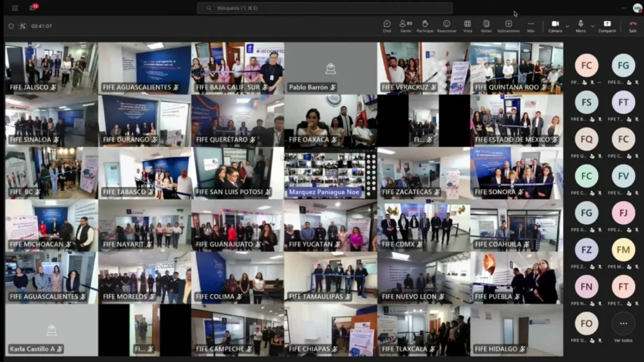Click the FS participant avatar
This screenshot has width=644, height=362.
click(586, 102)
